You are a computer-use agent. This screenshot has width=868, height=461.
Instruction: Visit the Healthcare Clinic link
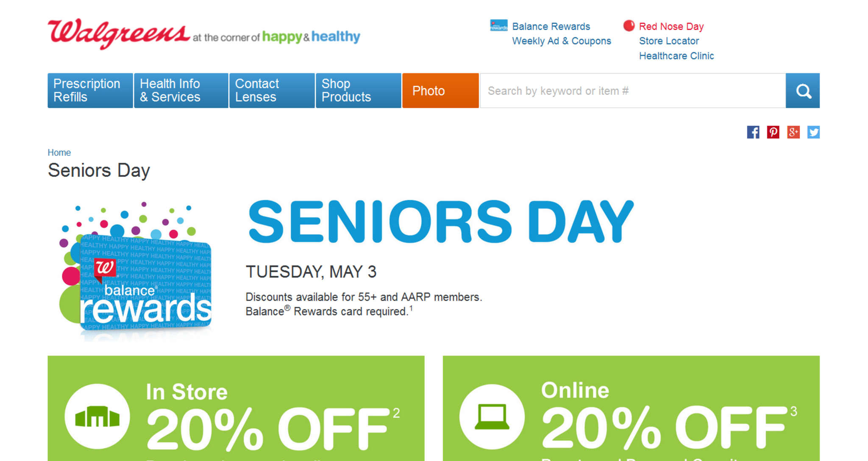(x=676, y=56)
